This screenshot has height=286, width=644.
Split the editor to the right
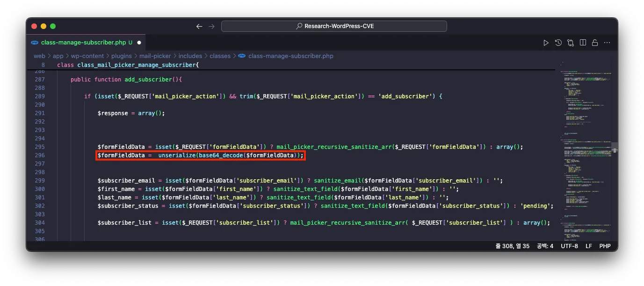click(583, 43)
